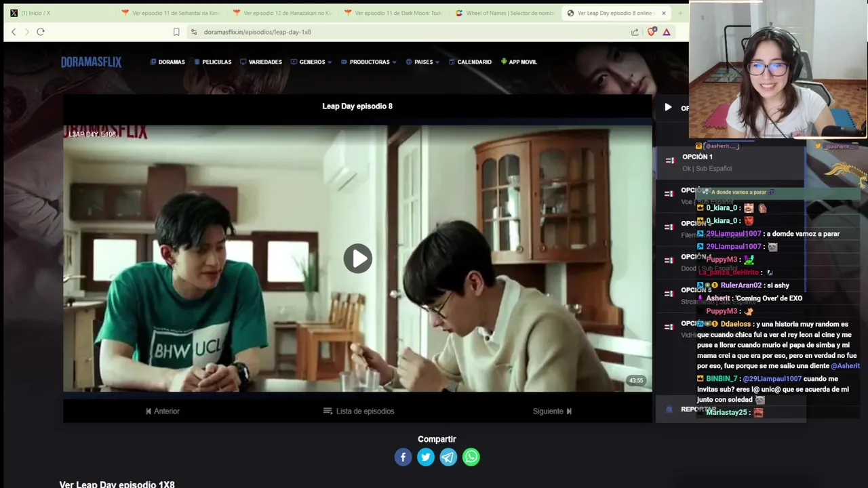Open the App Movil link
This screenshot has width=868, height=488.
[519, 62]
